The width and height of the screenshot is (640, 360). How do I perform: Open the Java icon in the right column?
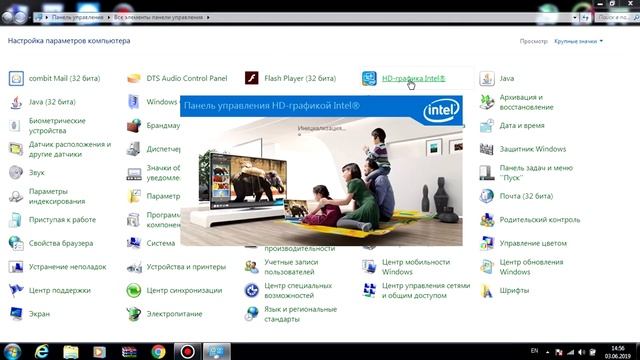[487, 78]
